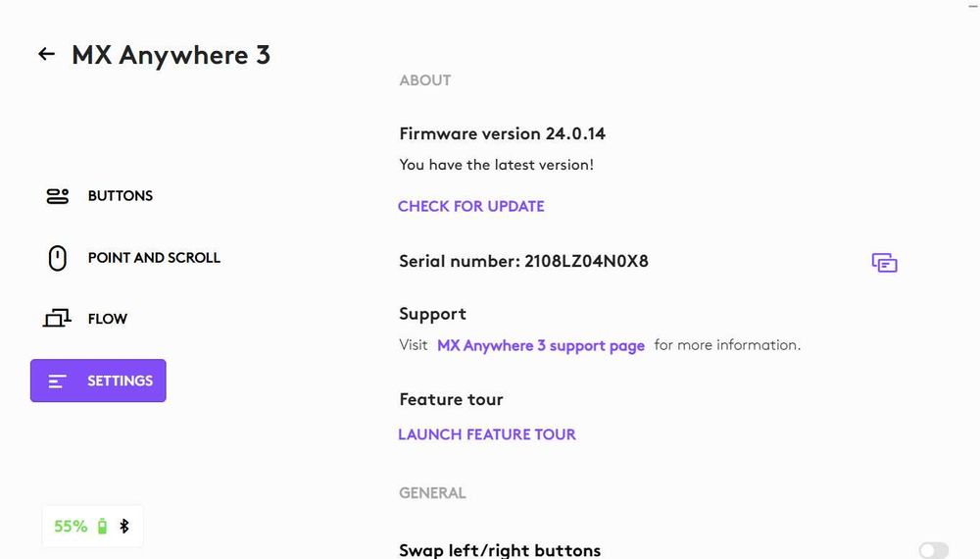Click the mouse icon for Point and Scroll

[x=58, y=258]
